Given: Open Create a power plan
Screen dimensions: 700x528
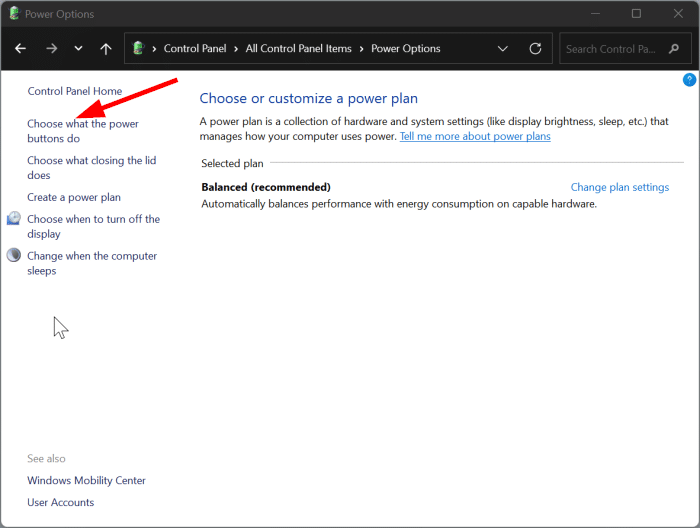Looking at the screenshot, I should [x=74, y=197].
